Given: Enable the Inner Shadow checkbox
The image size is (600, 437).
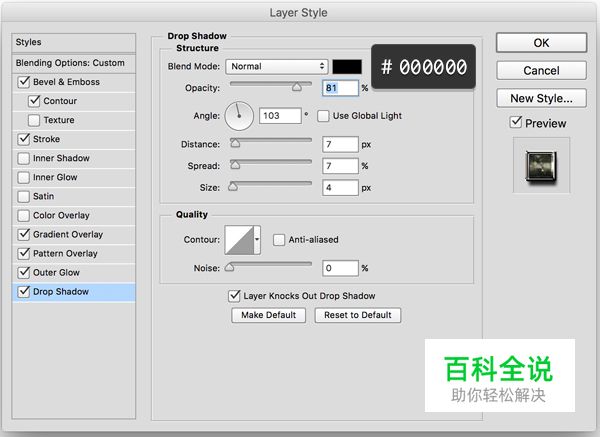Looking at the screenshot, I should pyautogui.click(x=24, y=158).
